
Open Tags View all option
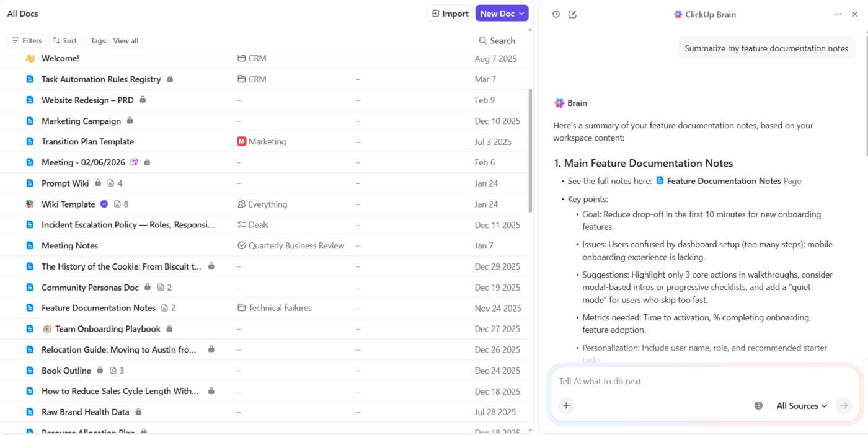[126, 40]
